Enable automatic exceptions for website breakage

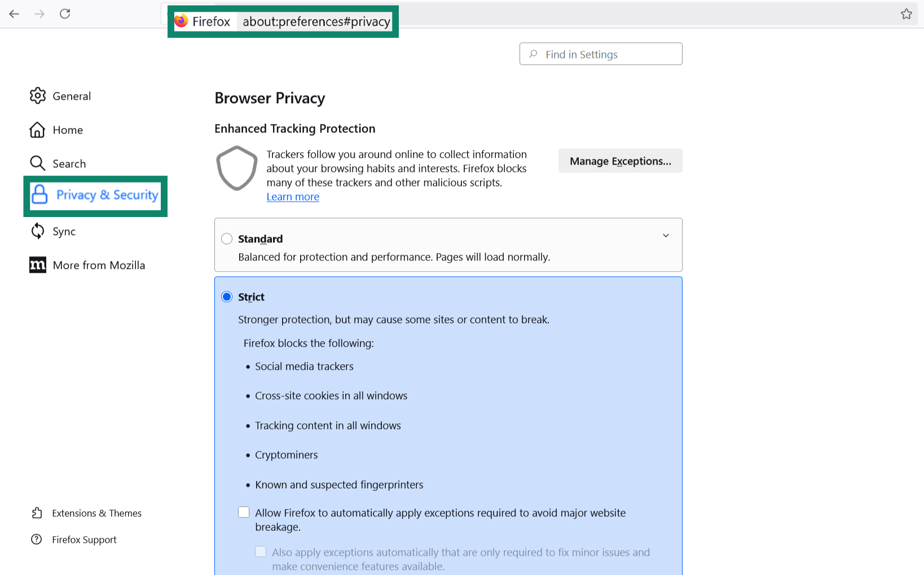tap(244, 512)
